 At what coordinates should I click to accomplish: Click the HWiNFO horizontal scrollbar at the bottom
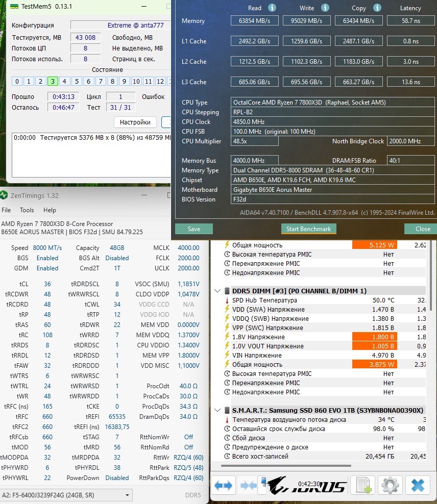click(x=286, y=465)
